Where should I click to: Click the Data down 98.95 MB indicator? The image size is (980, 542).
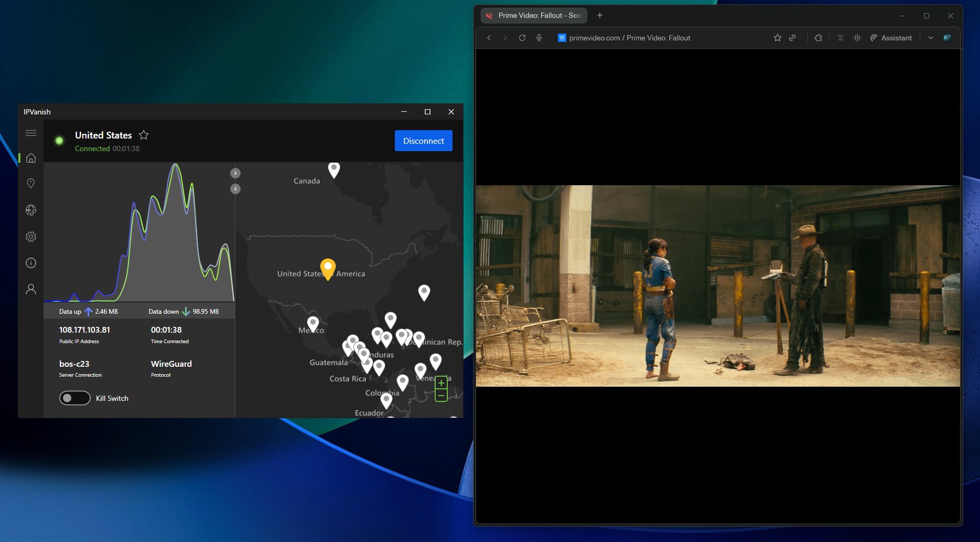pyautogui.click(x=184, y=312)
